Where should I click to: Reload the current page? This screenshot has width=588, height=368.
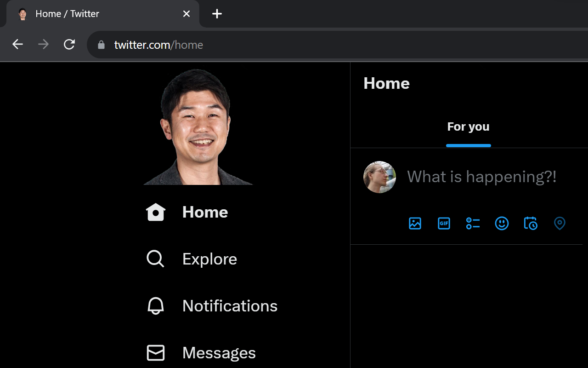(x=69, y=44)
